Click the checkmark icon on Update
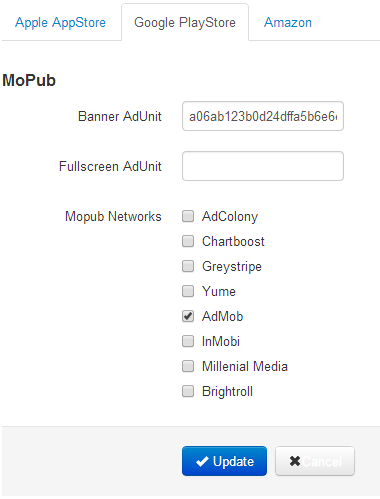Screen dimensions: 380x499 [202, 461]
